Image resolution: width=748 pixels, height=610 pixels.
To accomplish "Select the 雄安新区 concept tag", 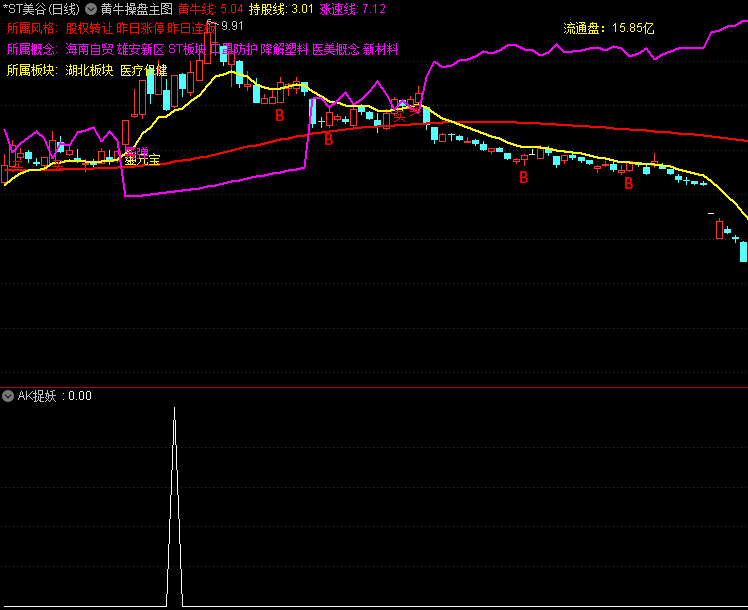I will point(141,49).
